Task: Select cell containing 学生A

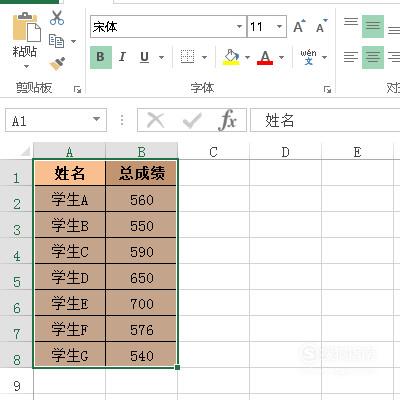Action: tap(70, 199)
